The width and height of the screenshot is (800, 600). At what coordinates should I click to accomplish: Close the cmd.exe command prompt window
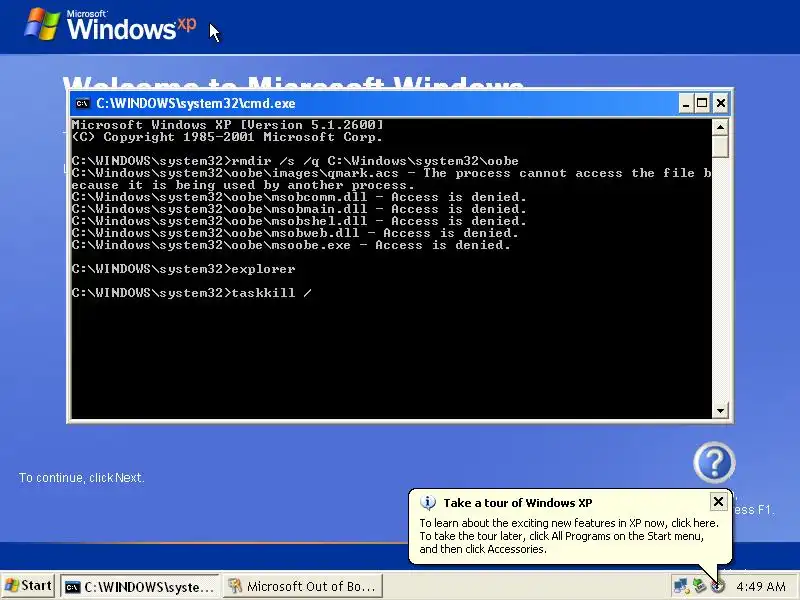(x=720, y=104)
